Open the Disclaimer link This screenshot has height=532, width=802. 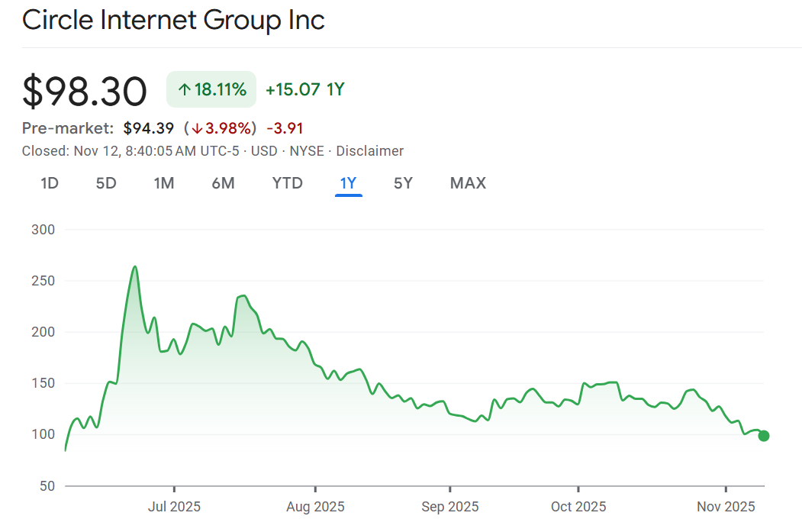click(370, 151)
